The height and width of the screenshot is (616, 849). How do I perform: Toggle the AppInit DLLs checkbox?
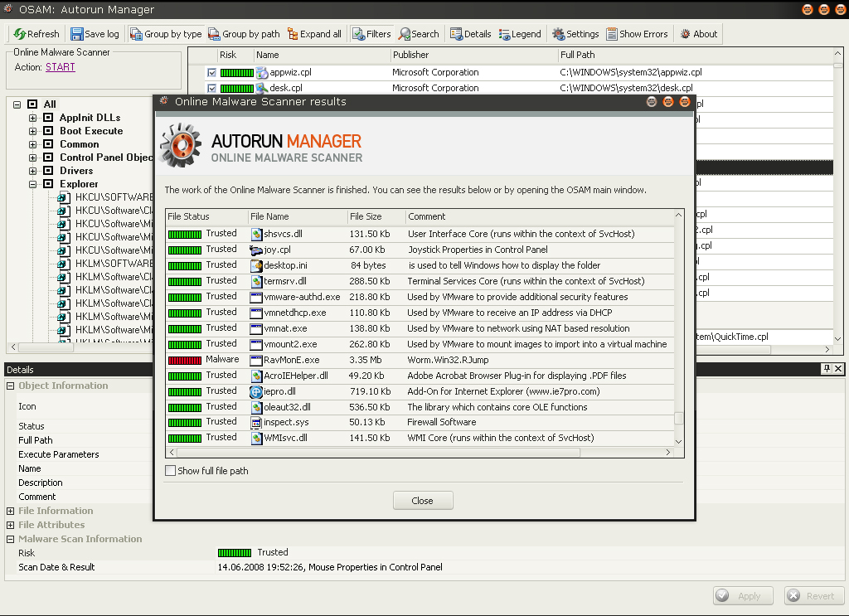(48, 118)
